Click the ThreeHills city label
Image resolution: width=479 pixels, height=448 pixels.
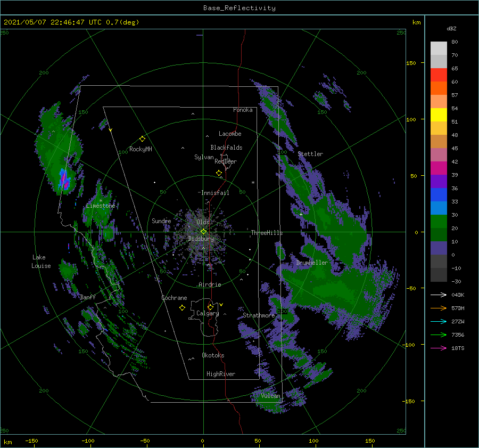coord(267,233)
